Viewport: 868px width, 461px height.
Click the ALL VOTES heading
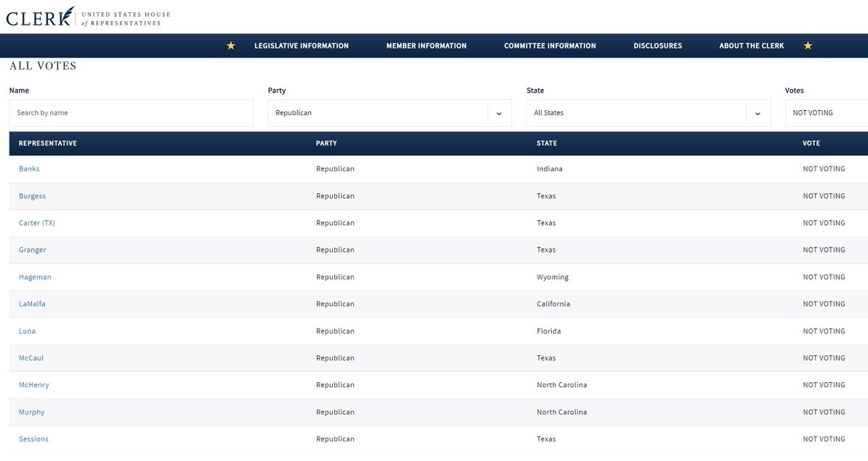pos(43,66)
